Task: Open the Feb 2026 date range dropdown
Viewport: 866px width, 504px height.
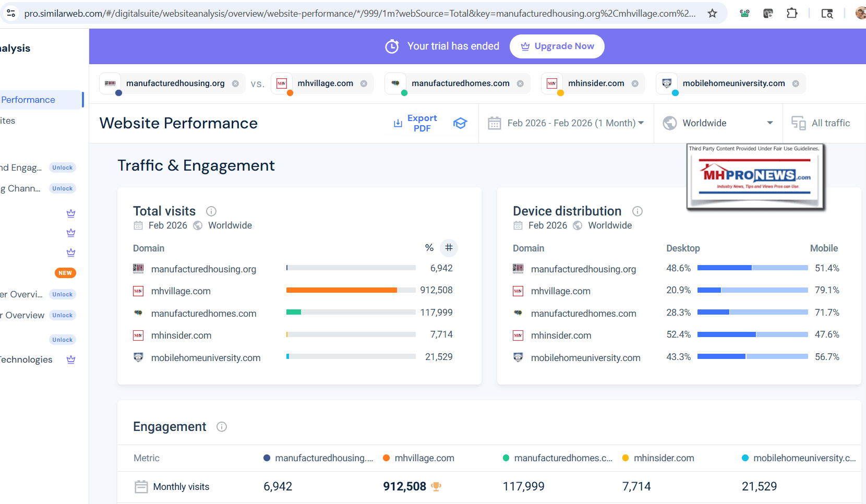Action: [566, 123]
